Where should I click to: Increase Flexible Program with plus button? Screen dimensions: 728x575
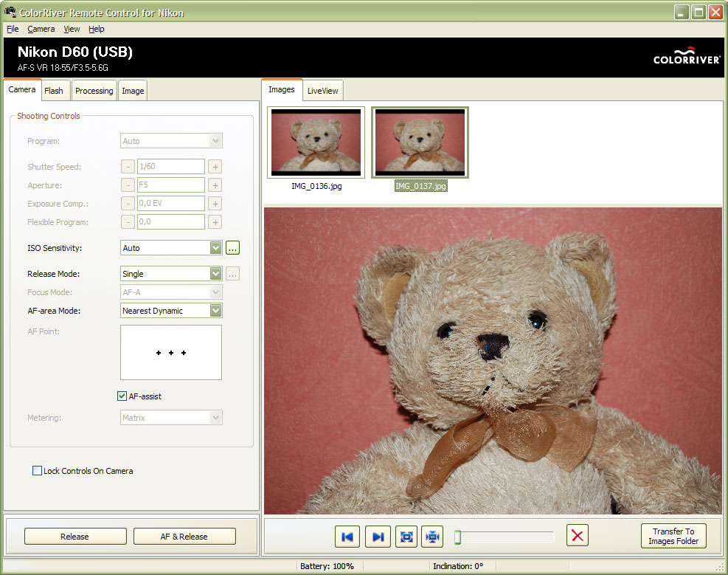[215, 222]
